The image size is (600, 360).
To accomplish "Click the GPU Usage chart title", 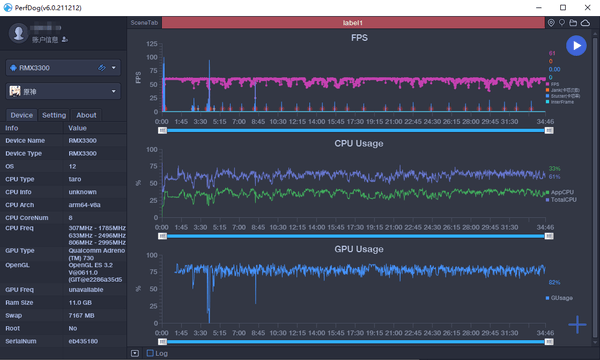I will 359,249.
